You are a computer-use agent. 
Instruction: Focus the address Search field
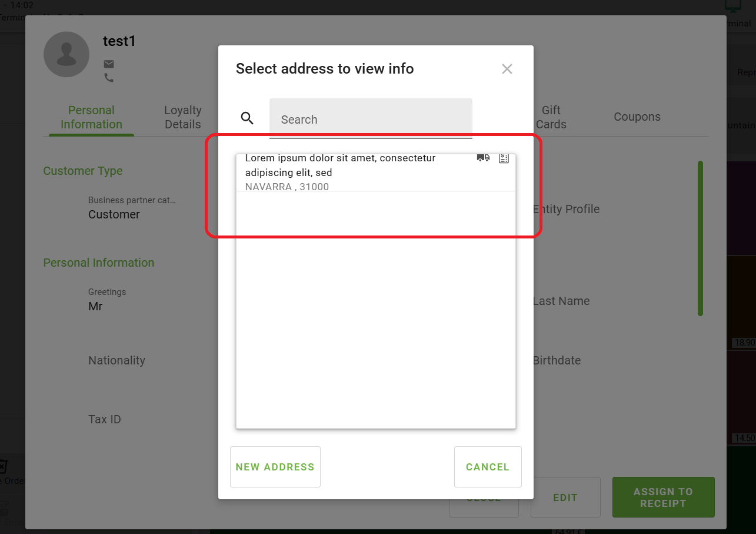click(x=371, y=120)
